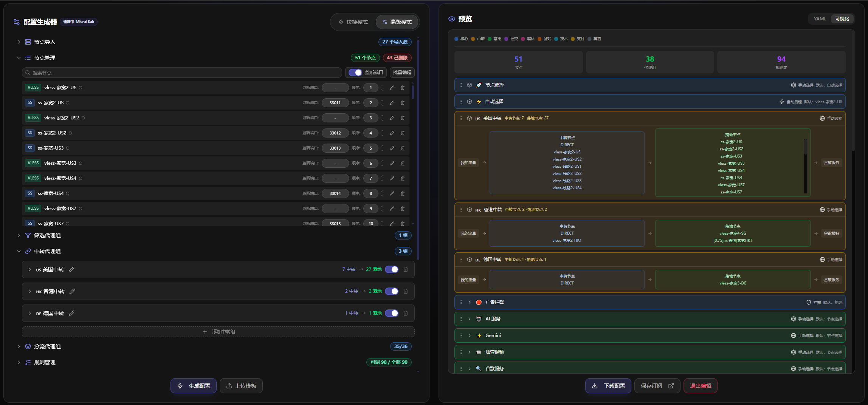The width and height of the screenshot is (868, 405).
Task: Click the trash icon for vless-家宽-US7 node
Action: coord(403,209)
